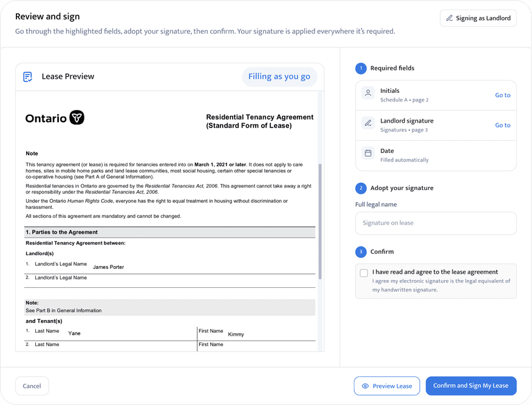Click landlord name "James Porter"
Viewport: 532px width, 405px height.
(109, 267)
